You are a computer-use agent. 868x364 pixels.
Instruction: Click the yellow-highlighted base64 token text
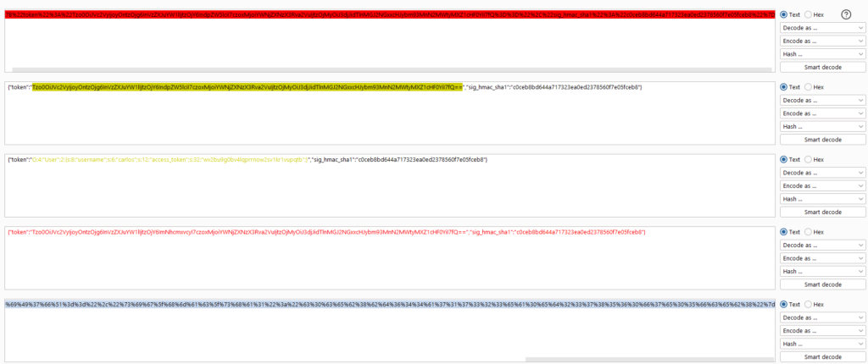pos(248,87)
